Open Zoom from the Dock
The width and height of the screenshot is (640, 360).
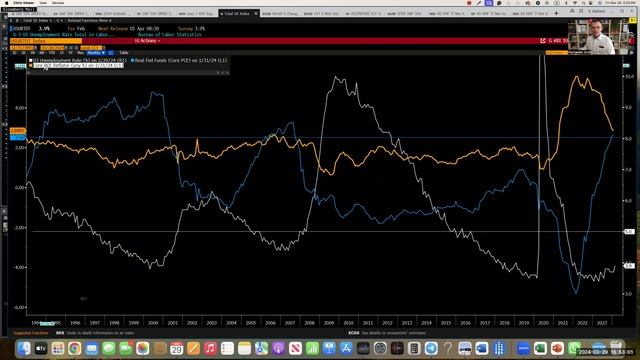(x=523, y=348)
